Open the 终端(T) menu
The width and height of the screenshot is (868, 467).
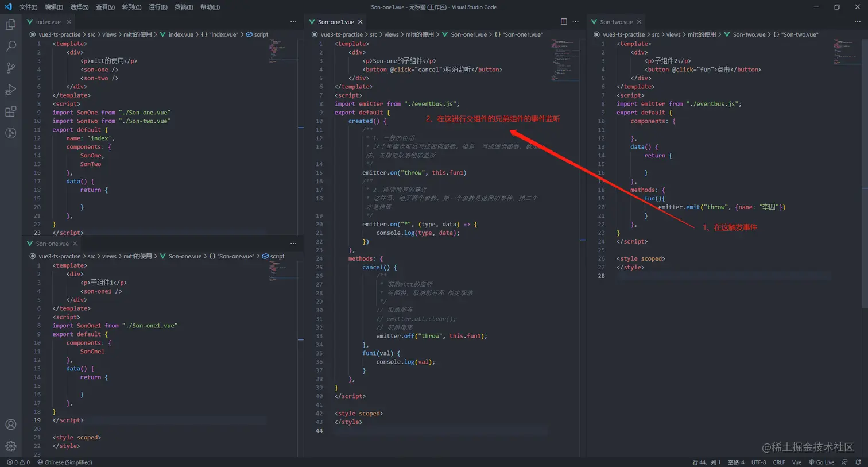[184, 7]
